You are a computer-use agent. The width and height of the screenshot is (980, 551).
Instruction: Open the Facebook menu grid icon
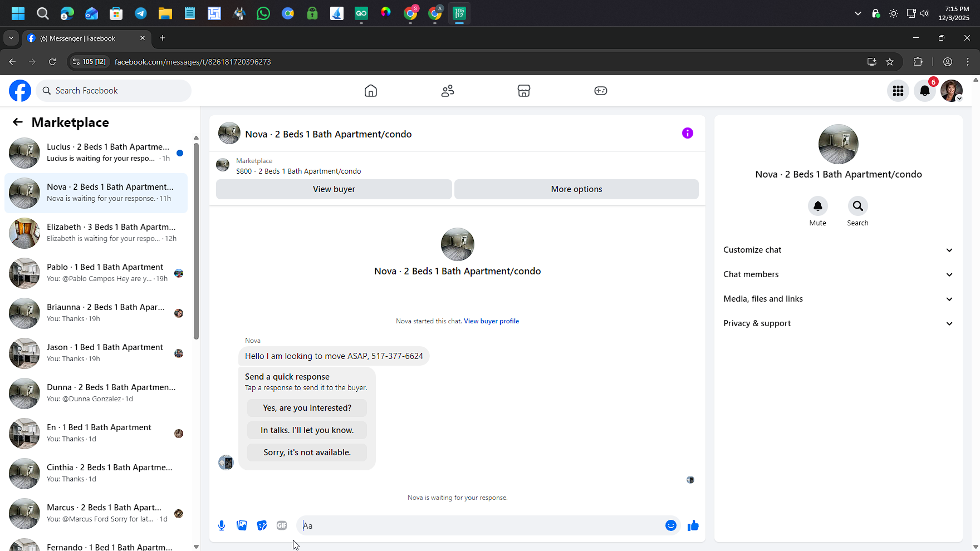898,91
